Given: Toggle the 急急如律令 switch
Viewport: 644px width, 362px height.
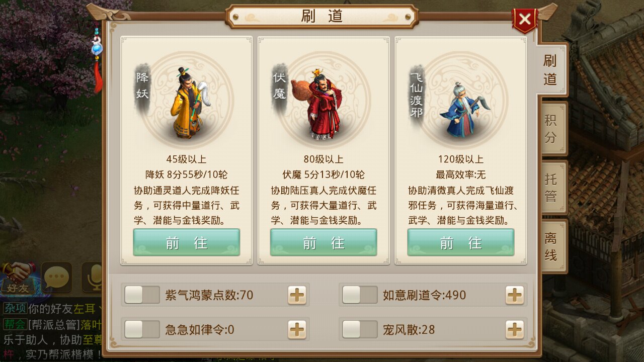Looking at the screenshot, I should 142,330.
